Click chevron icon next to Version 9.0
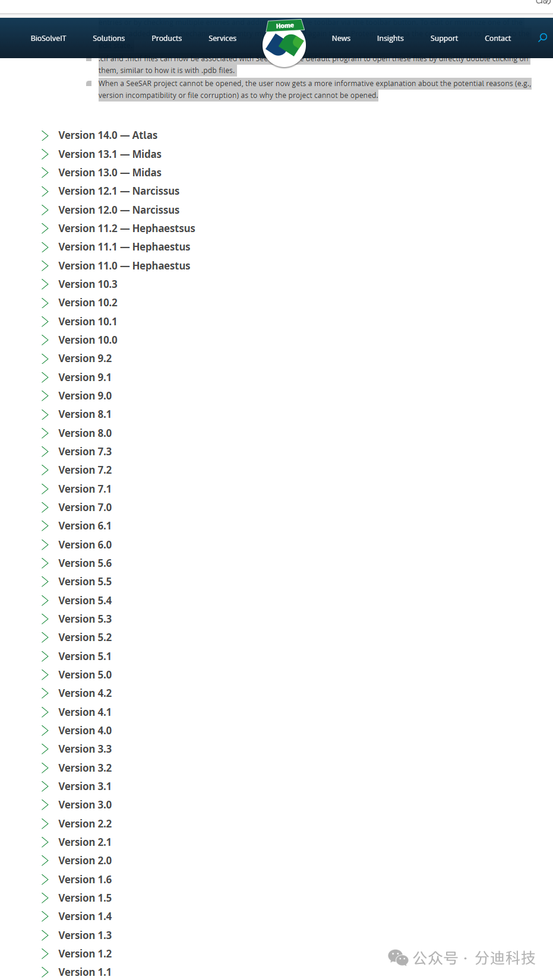The width and height of the screenshot is (553, 980). click(x=45, y=396)
